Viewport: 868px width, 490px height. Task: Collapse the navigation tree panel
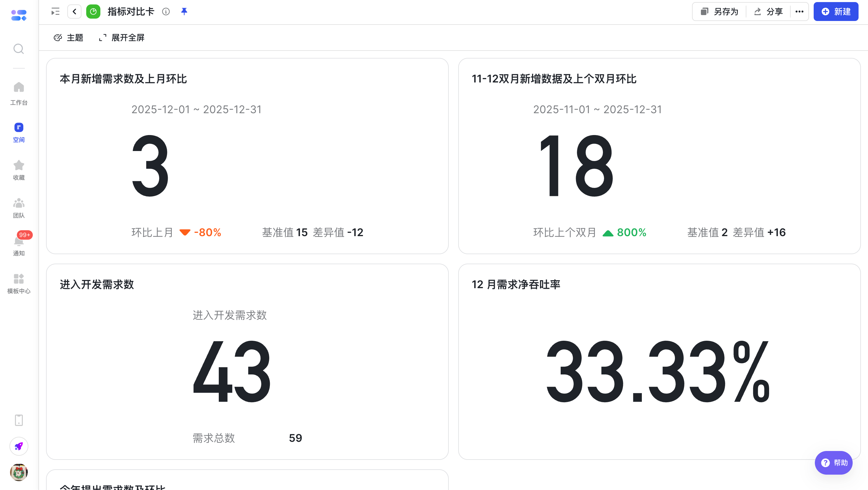[x=55, y=12]
